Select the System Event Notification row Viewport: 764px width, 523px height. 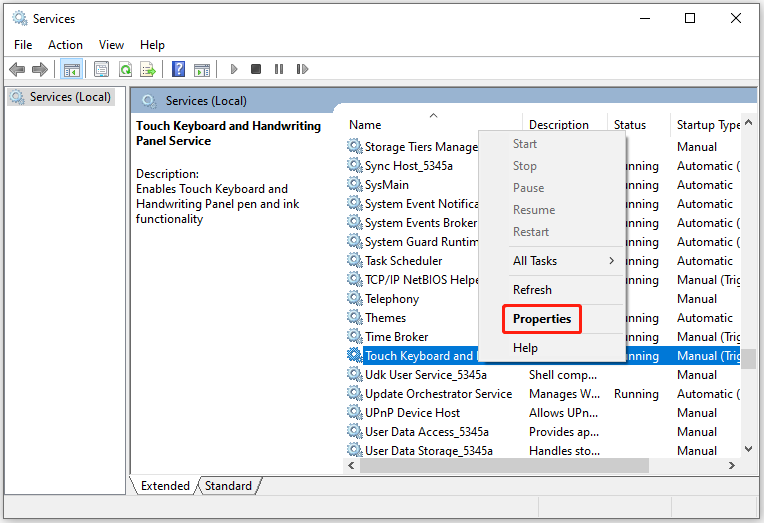click(x=544, y=203)
